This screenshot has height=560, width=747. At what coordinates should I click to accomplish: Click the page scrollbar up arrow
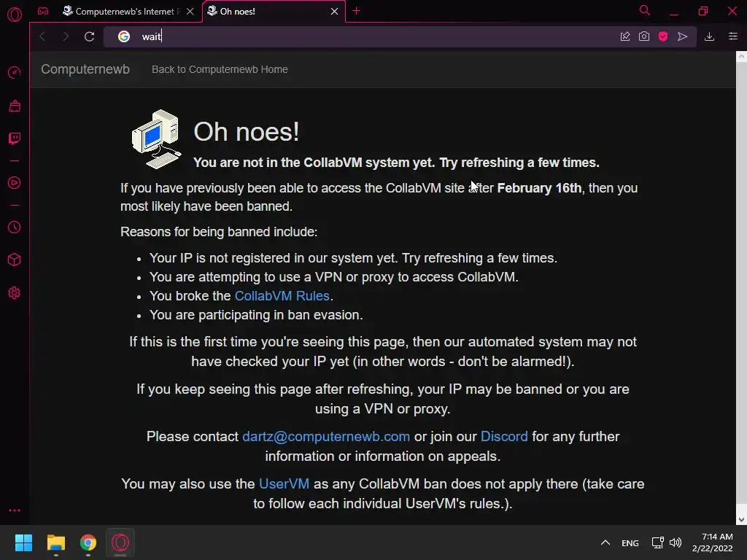pos(741,56)
